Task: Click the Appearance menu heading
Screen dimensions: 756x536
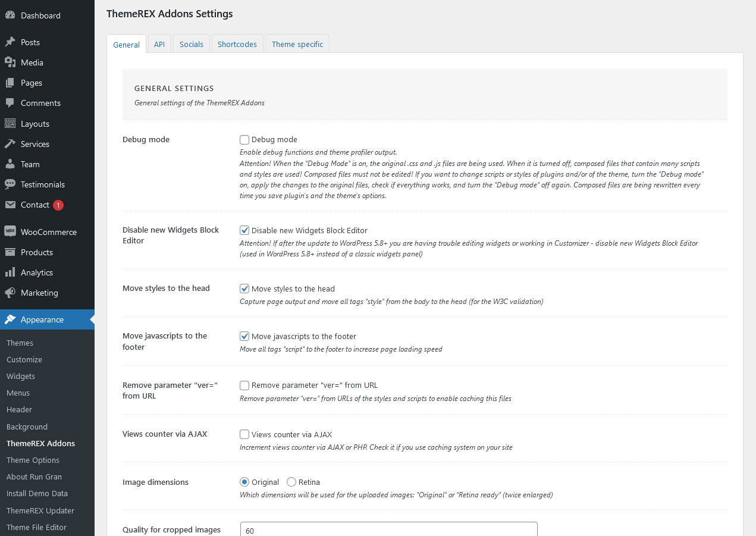Action: coord(47,319)
